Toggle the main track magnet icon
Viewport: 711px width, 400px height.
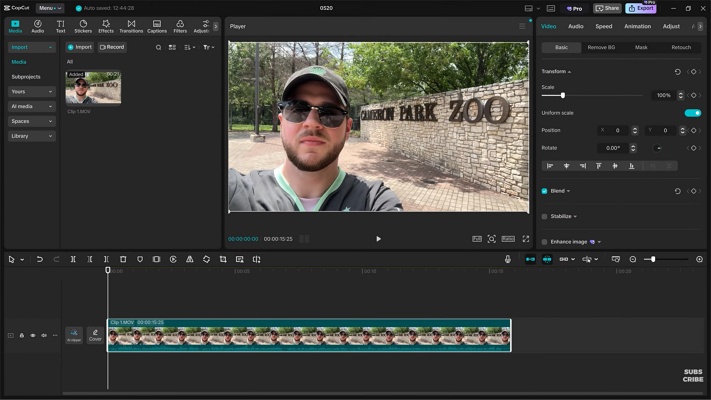[x=530, y=259]
